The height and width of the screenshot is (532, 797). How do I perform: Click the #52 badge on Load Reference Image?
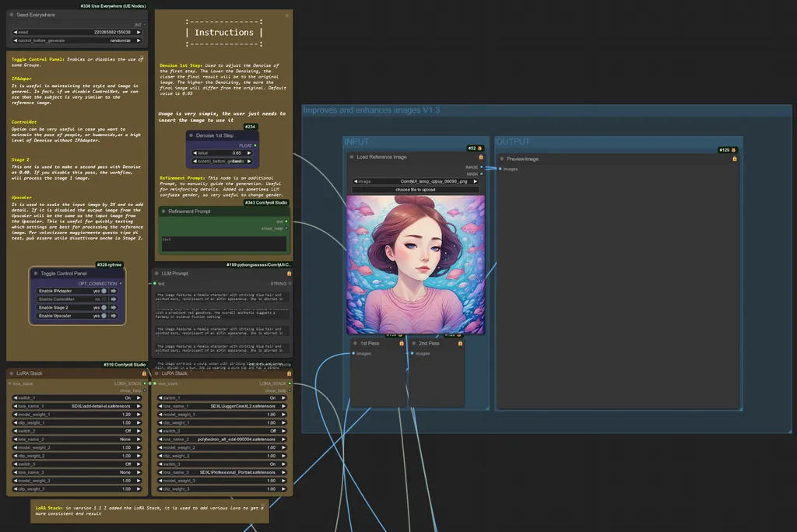coord(475,149)
